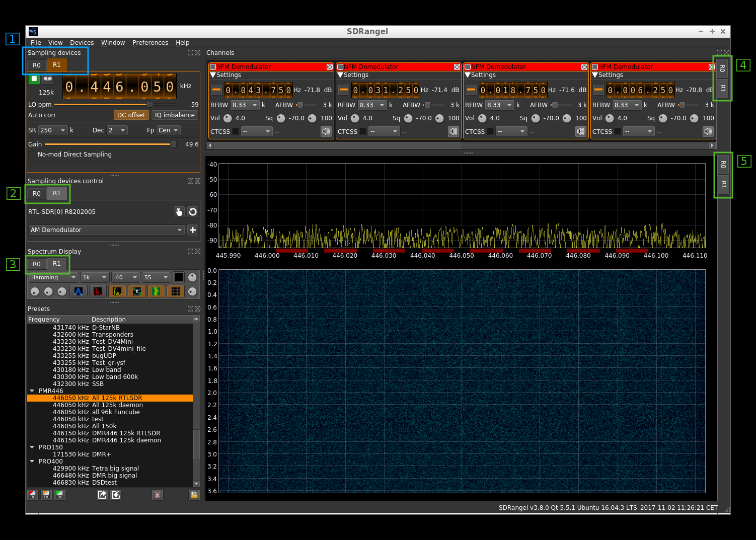Switch to R0 tab in Sampling devices

[x=37, y=65]
